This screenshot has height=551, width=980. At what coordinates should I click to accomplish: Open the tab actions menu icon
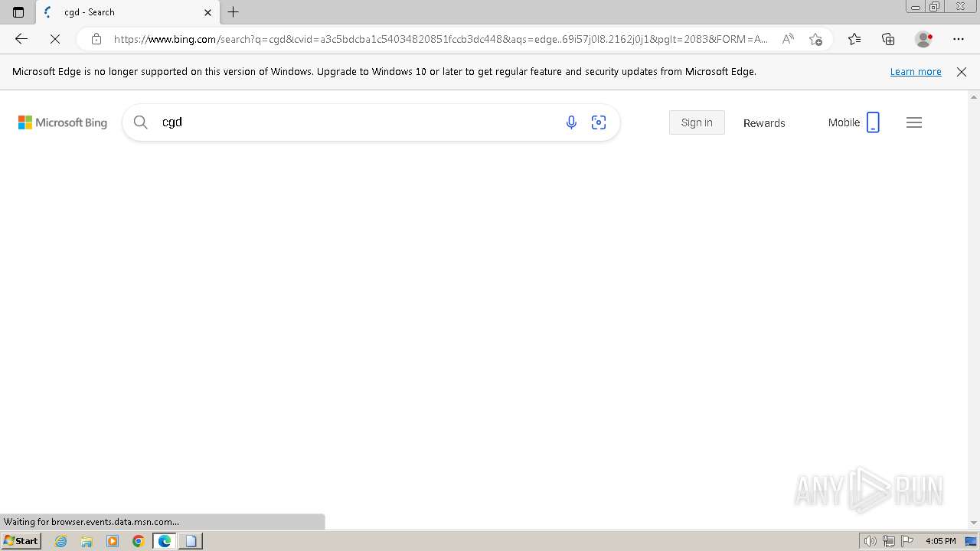click(x=18, y=12)
